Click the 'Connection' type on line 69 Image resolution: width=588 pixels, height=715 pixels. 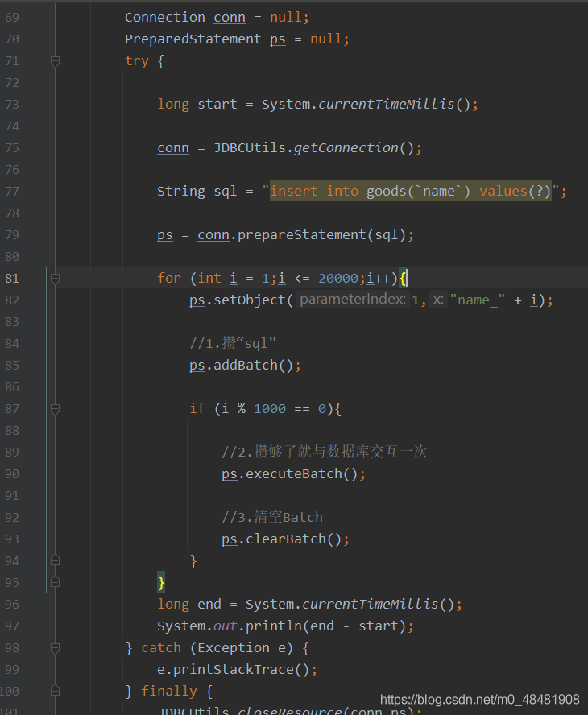point(164,18)
